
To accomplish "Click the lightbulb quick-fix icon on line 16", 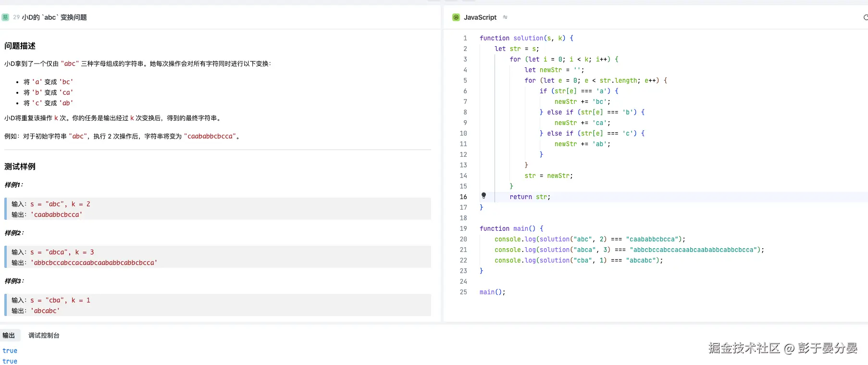I will click(x=484, y=196).
